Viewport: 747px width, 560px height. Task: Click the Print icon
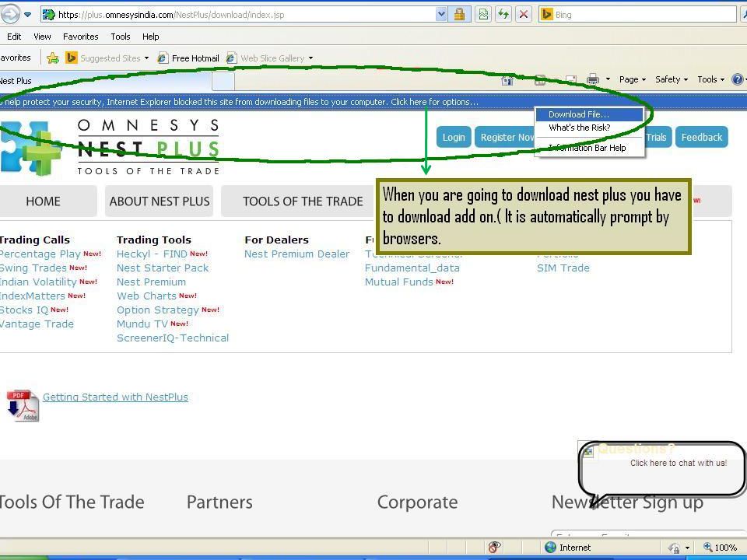pyautogui.click(x=593, y=79)
